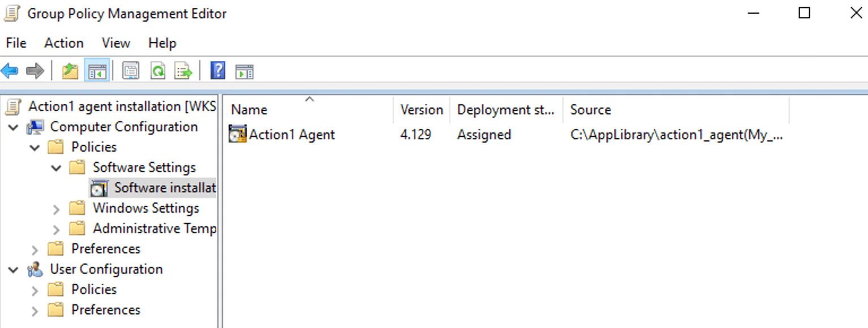Collapse the Computer Configuration node
Screen dimensions: 868x328
[14, 128]
